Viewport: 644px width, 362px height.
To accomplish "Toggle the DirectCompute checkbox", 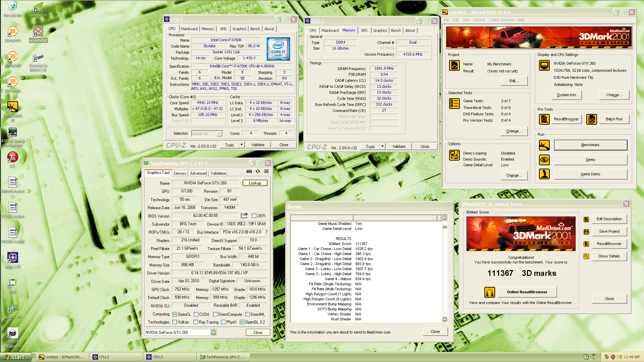I will 215,314.
